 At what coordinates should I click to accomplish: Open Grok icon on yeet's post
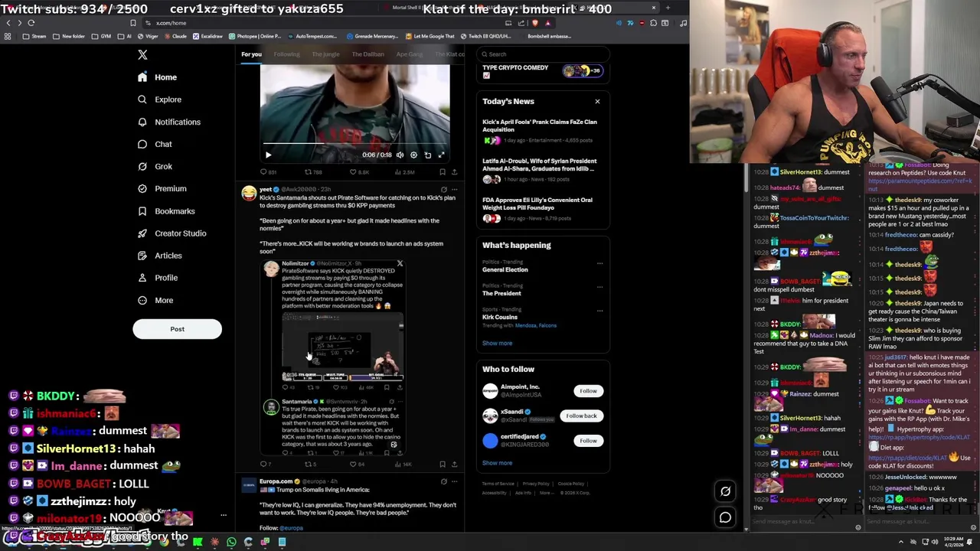click(x=443, y=189)
